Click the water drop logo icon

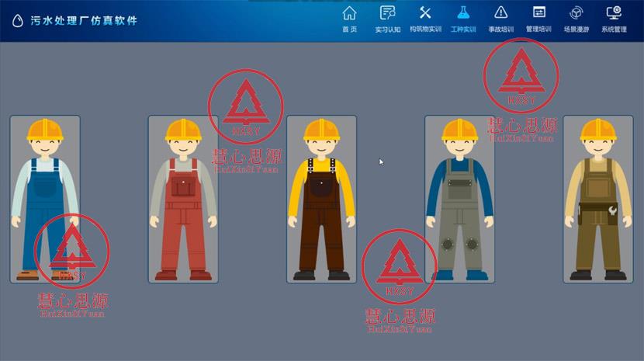click(17, 20)
